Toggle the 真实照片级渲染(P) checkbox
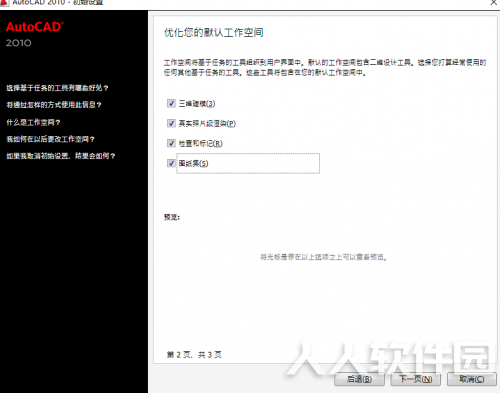The width and height of the screenshot is (500, 393). [x=171, y=123]
